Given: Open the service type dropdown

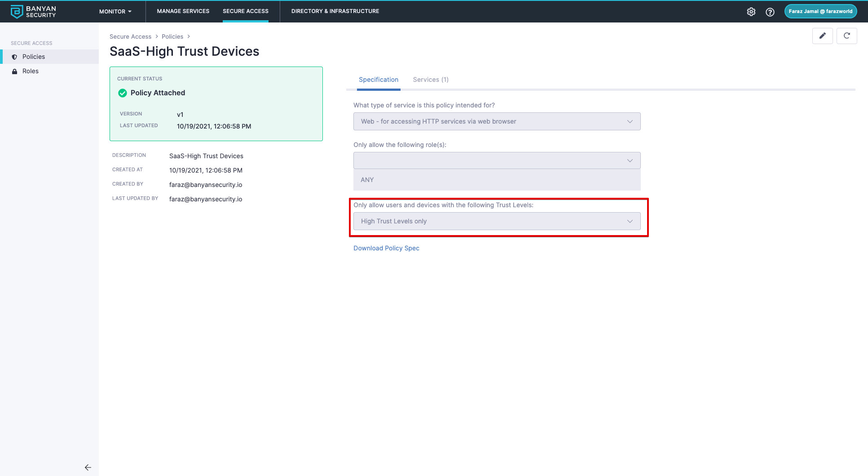Looking at the screenshot, I should 497,121.
